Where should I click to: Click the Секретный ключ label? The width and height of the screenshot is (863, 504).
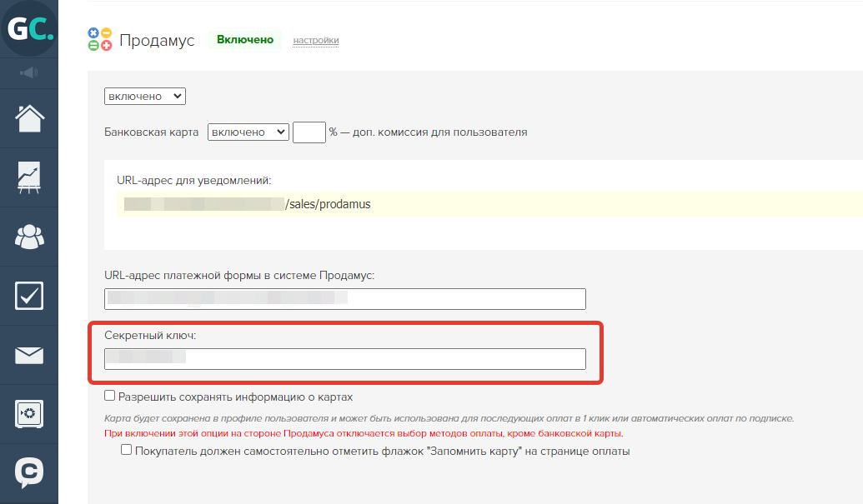click(x=150, y=335)
